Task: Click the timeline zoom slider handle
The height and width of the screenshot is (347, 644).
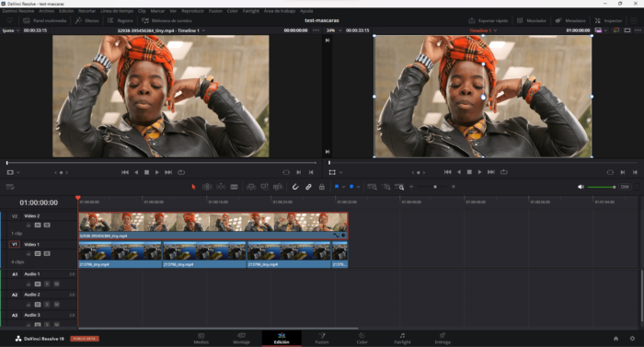Action: (435, 187)
